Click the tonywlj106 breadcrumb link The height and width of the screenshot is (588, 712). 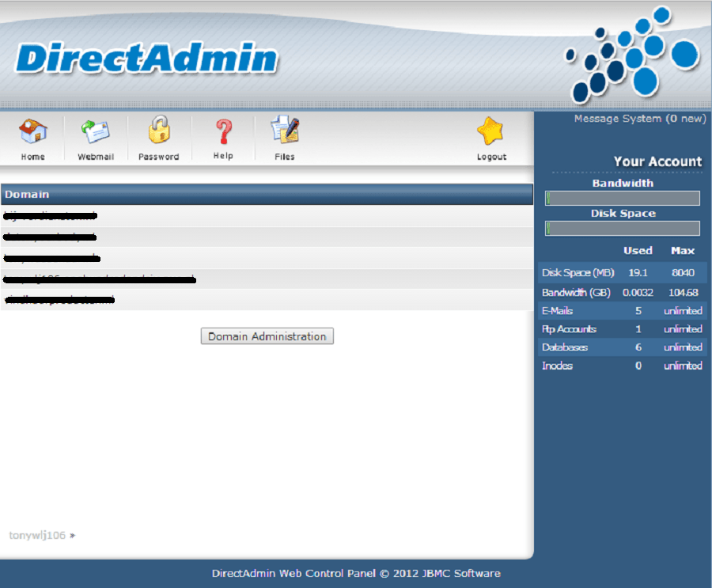pos(37,535)
